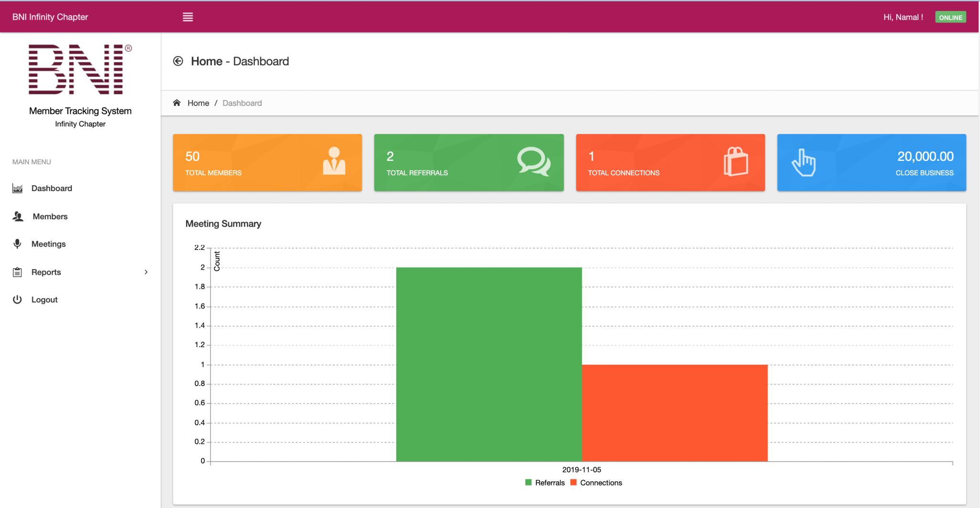Click the TOTAL REFERRALS label
This screenshot has height=508, width=980.
(417, 173)
